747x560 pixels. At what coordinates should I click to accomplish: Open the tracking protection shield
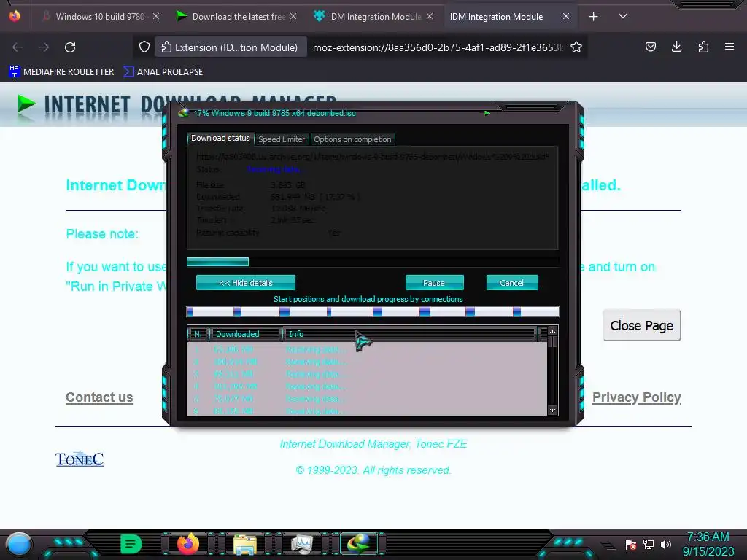[144, 47]
